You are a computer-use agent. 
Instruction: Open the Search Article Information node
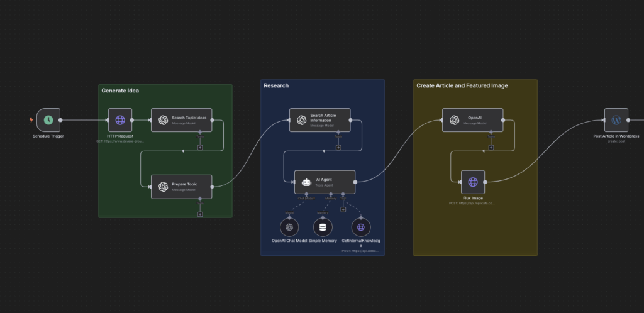pos(320,120)
